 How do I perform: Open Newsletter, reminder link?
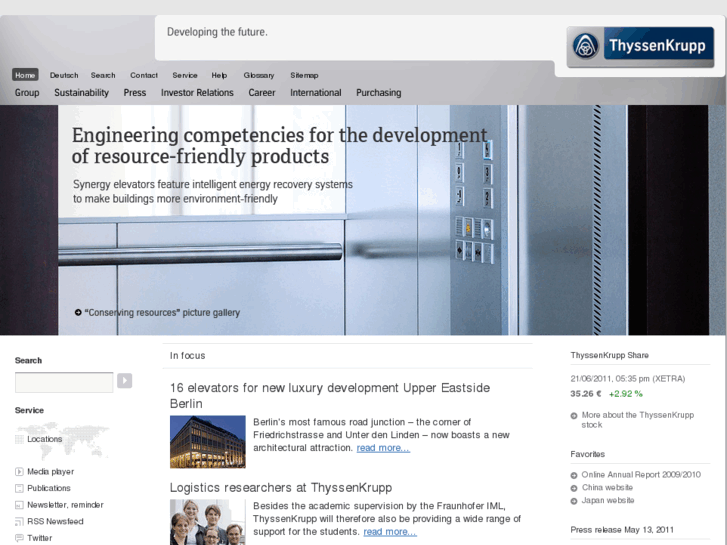(x=65, y=505)
